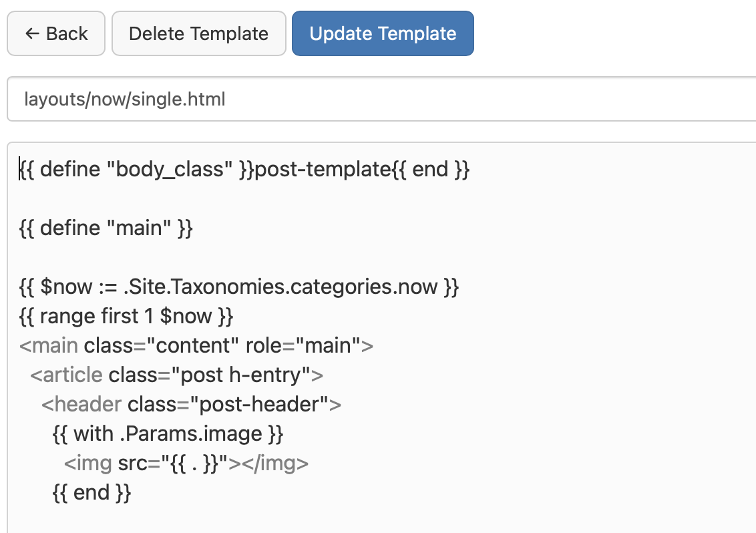Click the main class="content" tag line
This screenshot has width=756, height=533.
(196, 345)
